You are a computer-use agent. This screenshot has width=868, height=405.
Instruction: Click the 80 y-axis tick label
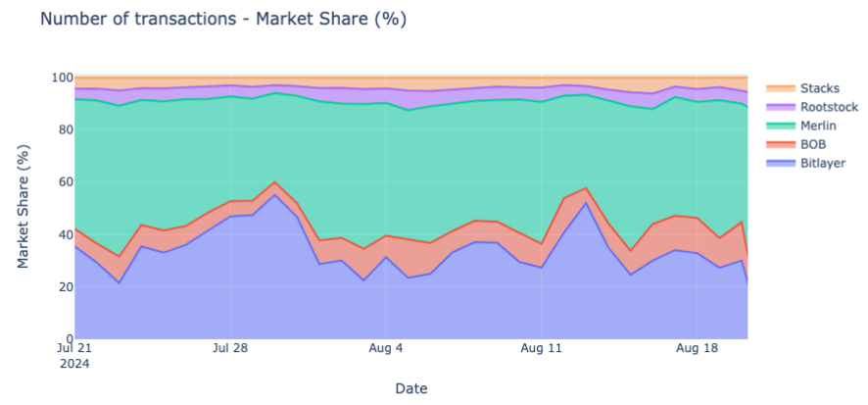pyautogui.click(x=65, y=130)
